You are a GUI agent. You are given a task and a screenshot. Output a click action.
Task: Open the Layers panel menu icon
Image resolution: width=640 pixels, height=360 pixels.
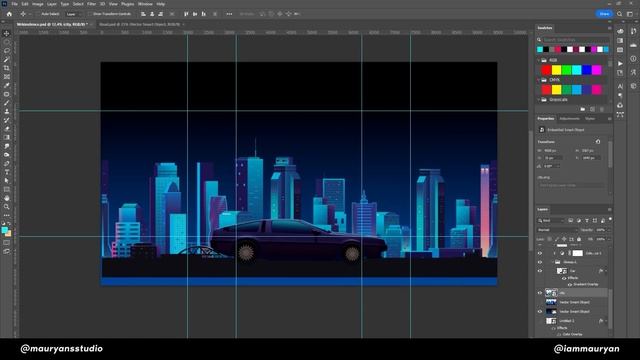click(609, 209)
